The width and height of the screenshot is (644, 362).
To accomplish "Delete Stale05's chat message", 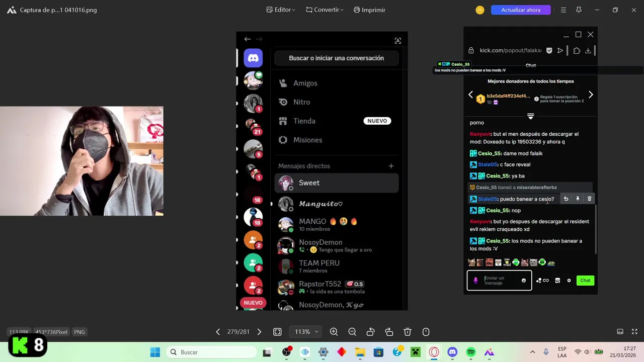I will pyautogui.click(x=589, y=199).
